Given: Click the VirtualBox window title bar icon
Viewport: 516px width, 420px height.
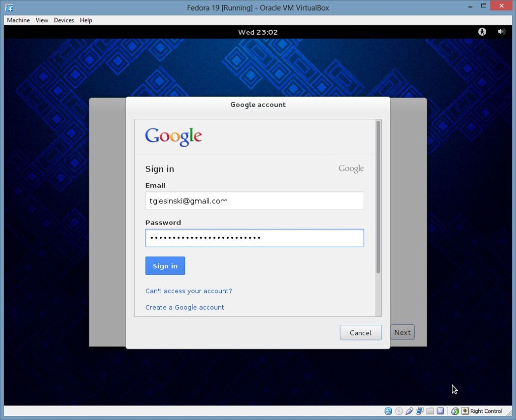Looking at the screenshot, I should tap(9, 7).
